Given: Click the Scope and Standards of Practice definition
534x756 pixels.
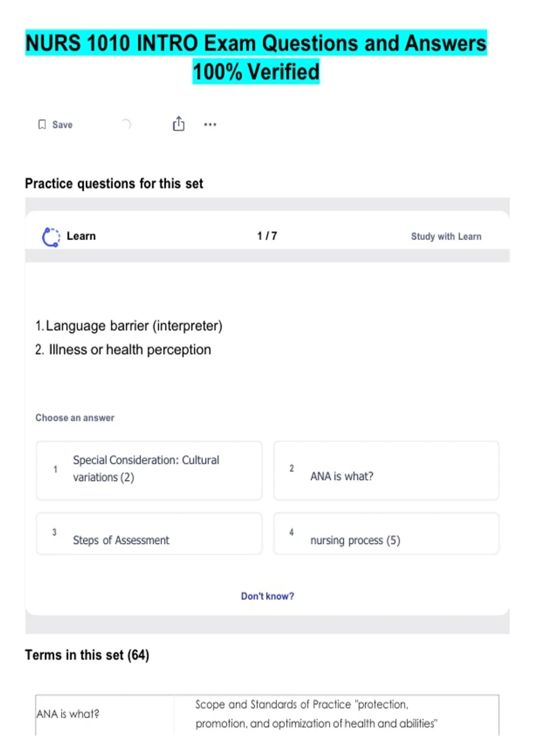Looking at the screenshot, I should click(316, 714).
